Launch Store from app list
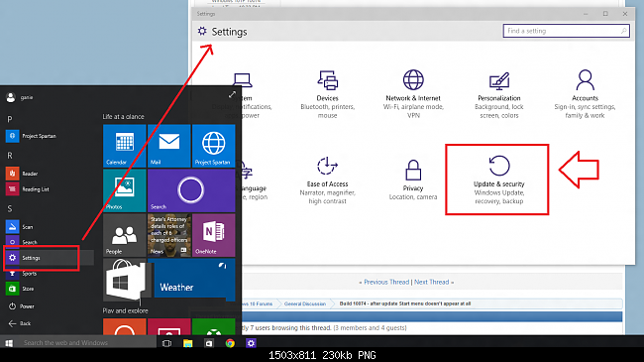 coord(20,289)
